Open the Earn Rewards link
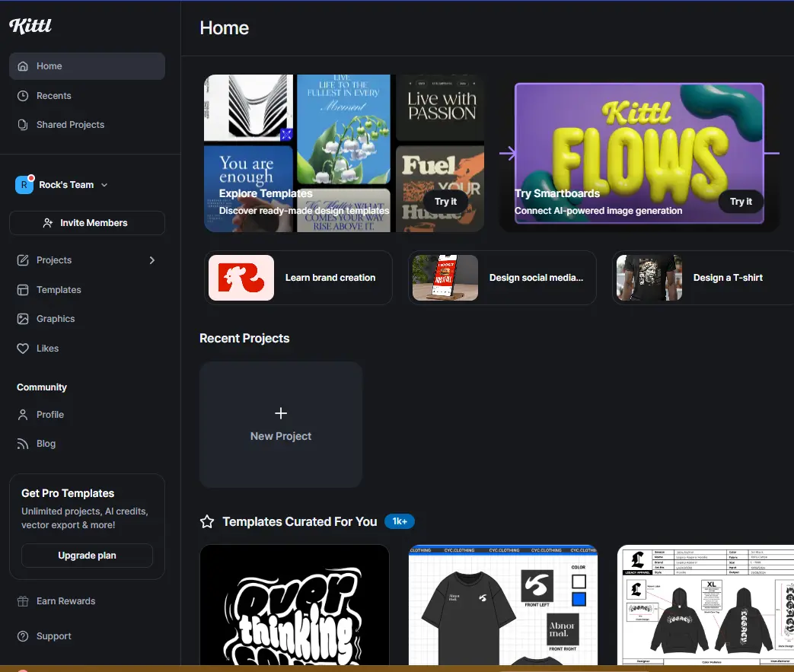Image resolution: width=794 pixels, height=672 pixels. click(x=87, y=601)
